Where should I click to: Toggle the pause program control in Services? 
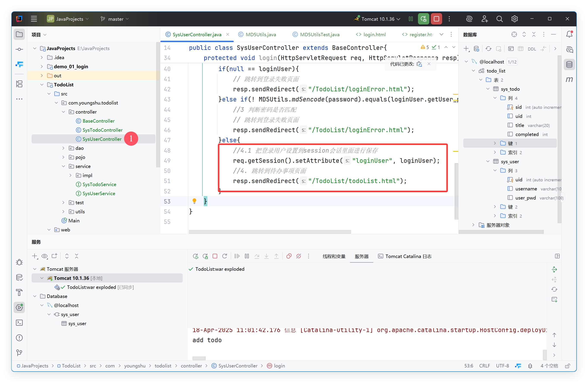click(247, 256)
